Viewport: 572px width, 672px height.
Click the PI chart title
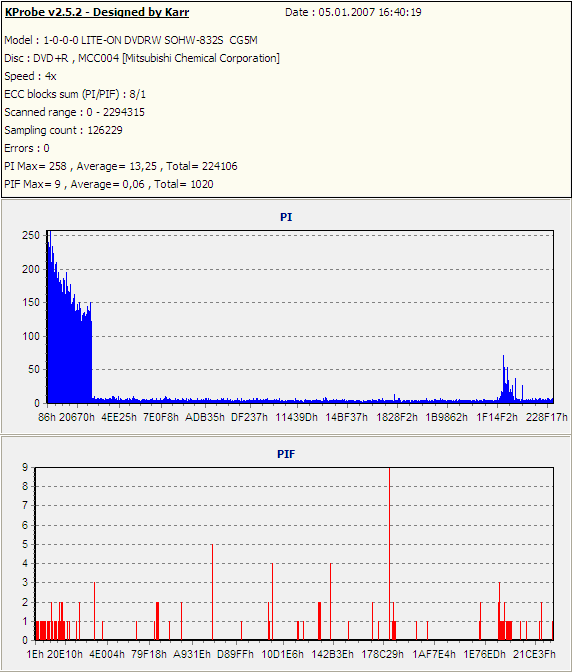pyautogui.click(x=286, y=217)
